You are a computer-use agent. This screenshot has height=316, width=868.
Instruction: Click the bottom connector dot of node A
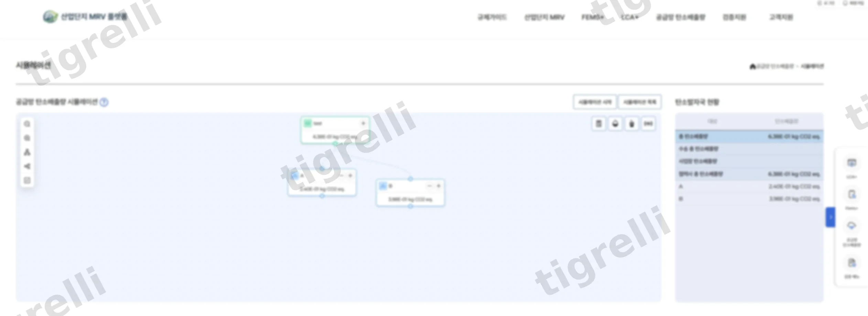click(322, 196)
